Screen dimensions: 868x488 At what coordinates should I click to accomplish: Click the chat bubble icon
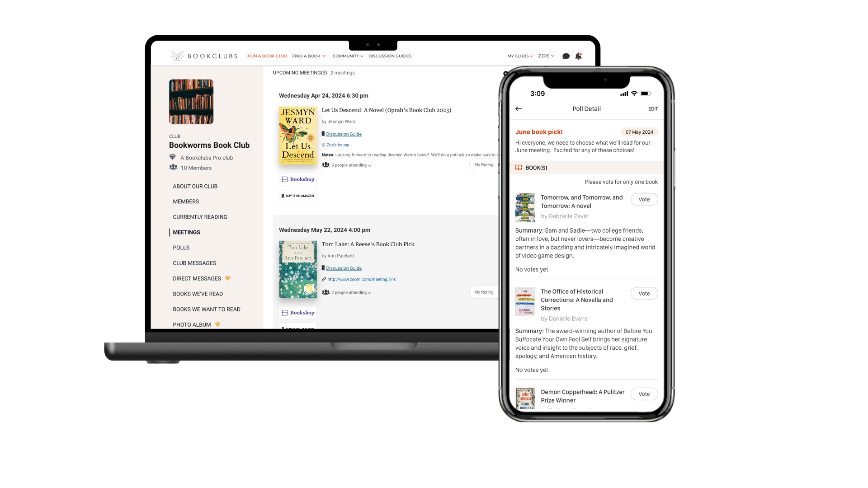566,56
